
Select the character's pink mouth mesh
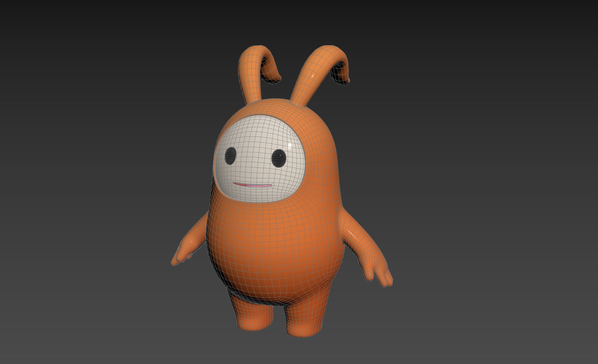pos(252,185)
